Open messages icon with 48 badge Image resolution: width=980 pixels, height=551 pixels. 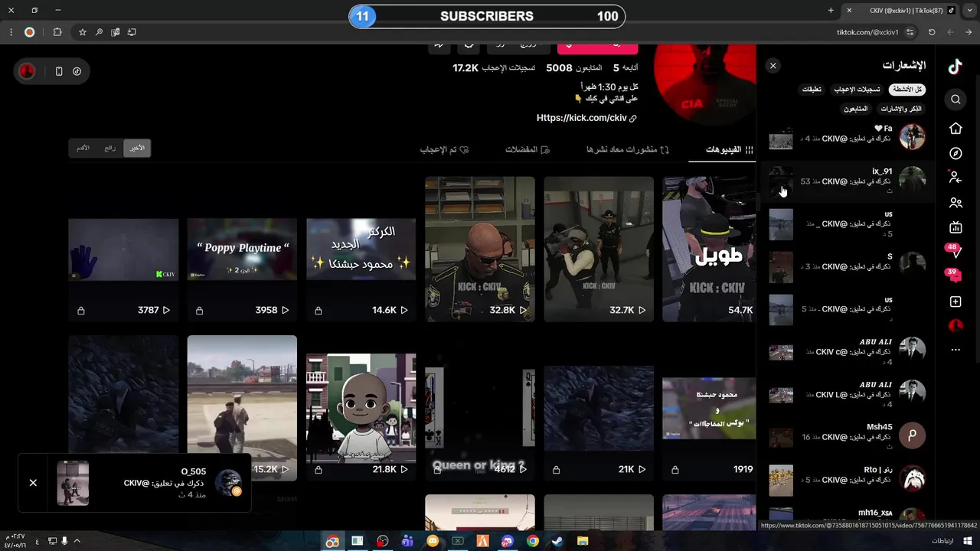(955, 251)
